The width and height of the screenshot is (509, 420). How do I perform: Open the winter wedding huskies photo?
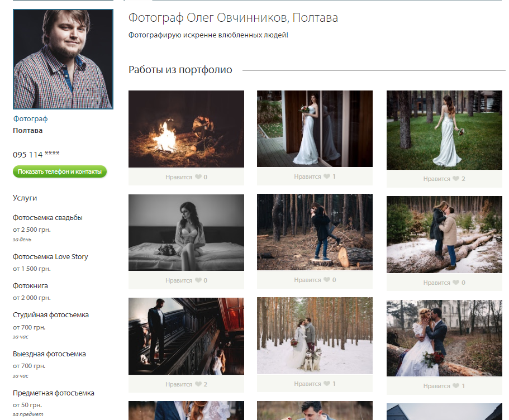tap(315, 335)
